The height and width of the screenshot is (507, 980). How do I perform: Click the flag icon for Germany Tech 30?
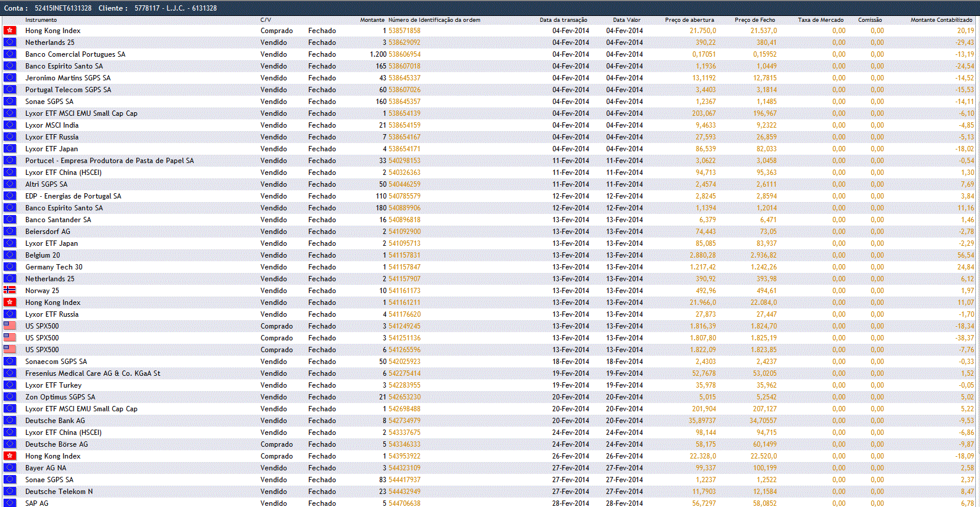tap(9, 266)
